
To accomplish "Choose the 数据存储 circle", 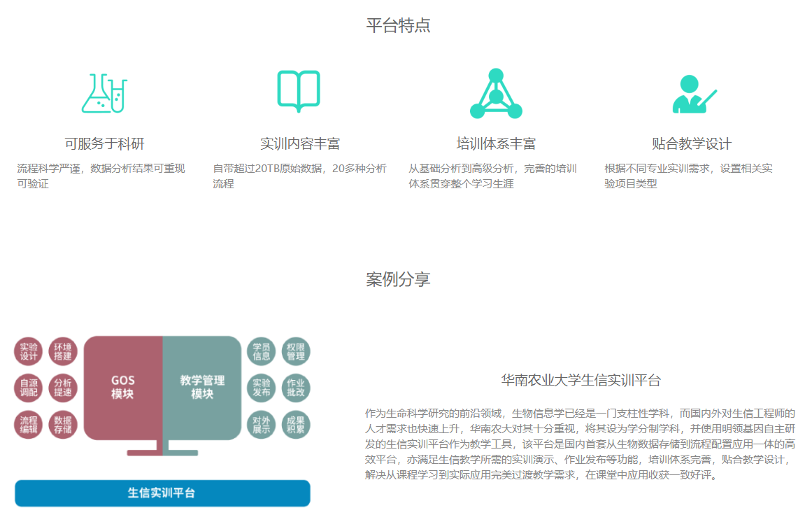I will click(x=63, y=424).
